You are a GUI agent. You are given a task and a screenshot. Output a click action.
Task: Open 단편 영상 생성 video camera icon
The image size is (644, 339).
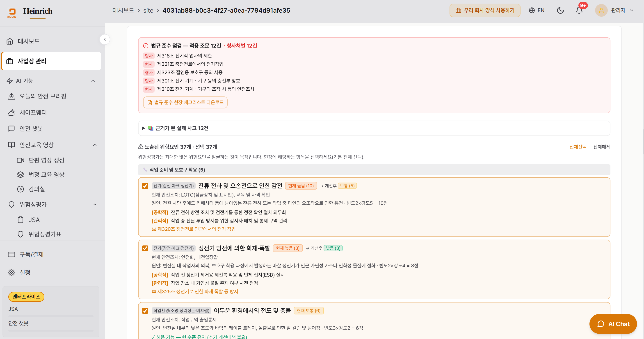(21, 160)
